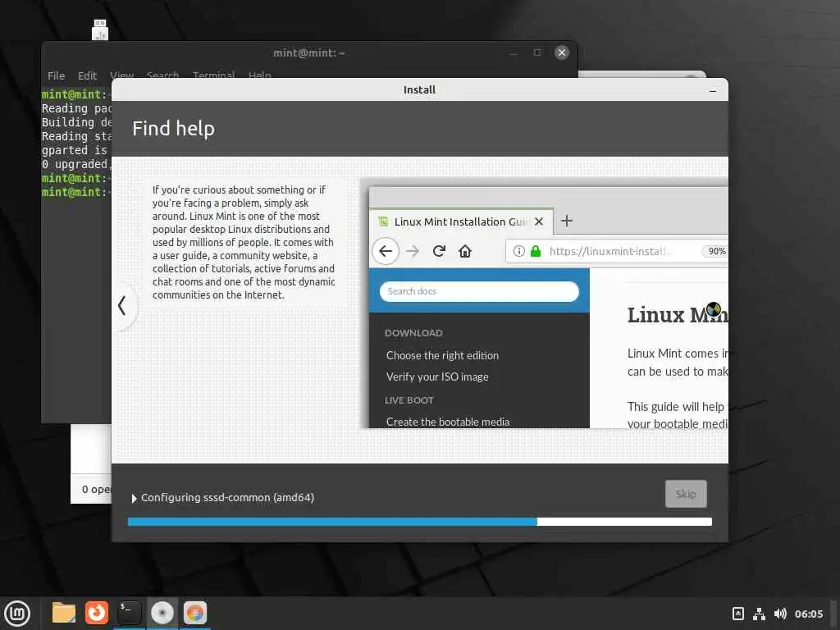Screen dimensions: 840x630
Task: Click the '0 upgraded' line in terminal
Action: coord(76,164)
